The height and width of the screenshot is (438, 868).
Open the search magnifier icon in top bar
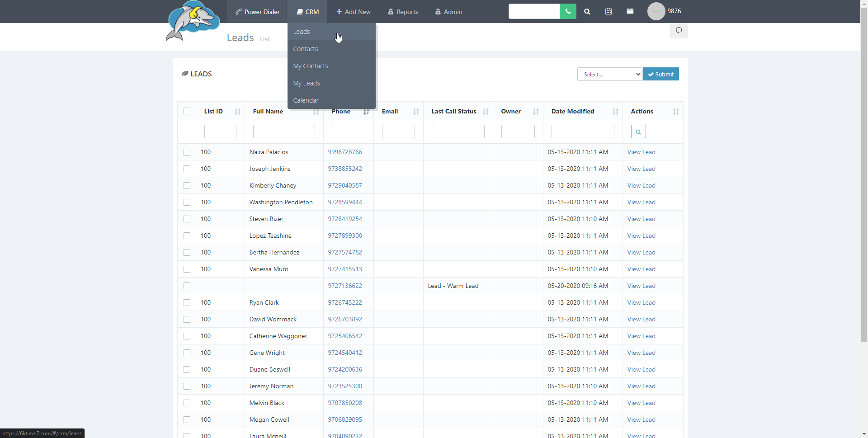pyautogui.click(x=587, y=12)
